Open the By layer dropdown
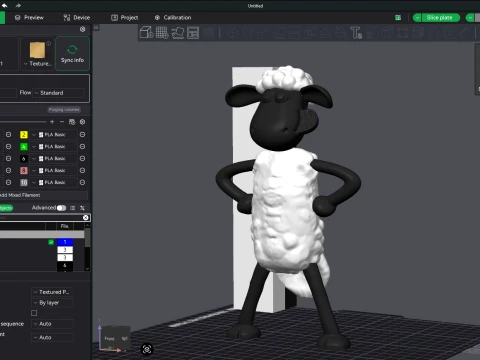 pyautogui.click(x=52, y=303)
